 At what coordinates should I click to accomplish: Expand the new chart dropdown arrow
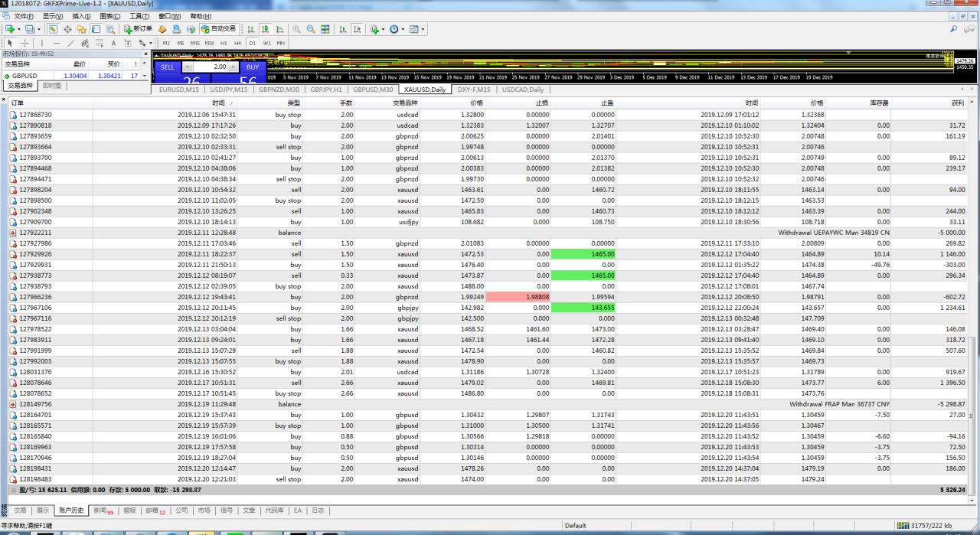[19, 29]
